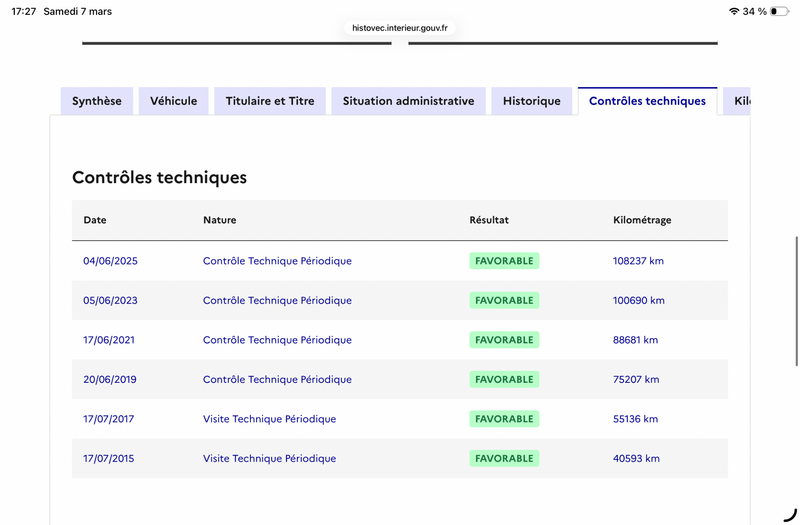Open the Situation administrative tab
The width and height of the screenshot is (800, 525).
(x=408, y=101)
